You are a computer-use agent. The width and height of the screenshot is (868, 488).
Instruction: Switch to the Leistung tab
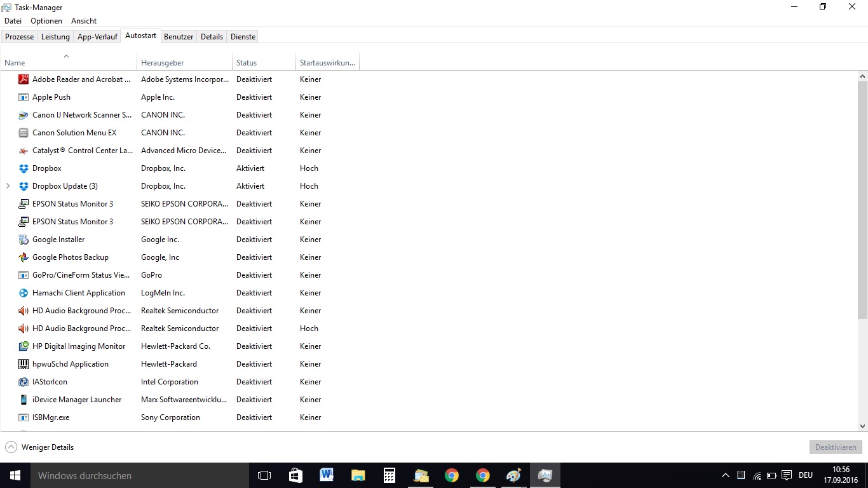point(55,37)
